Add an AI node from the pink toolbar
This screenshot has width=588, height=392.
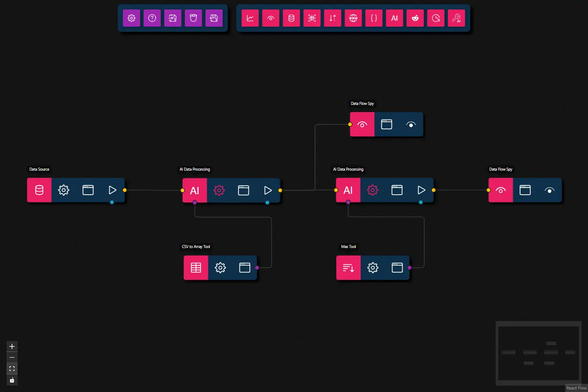pyautogui.click(x=394, y=18)
